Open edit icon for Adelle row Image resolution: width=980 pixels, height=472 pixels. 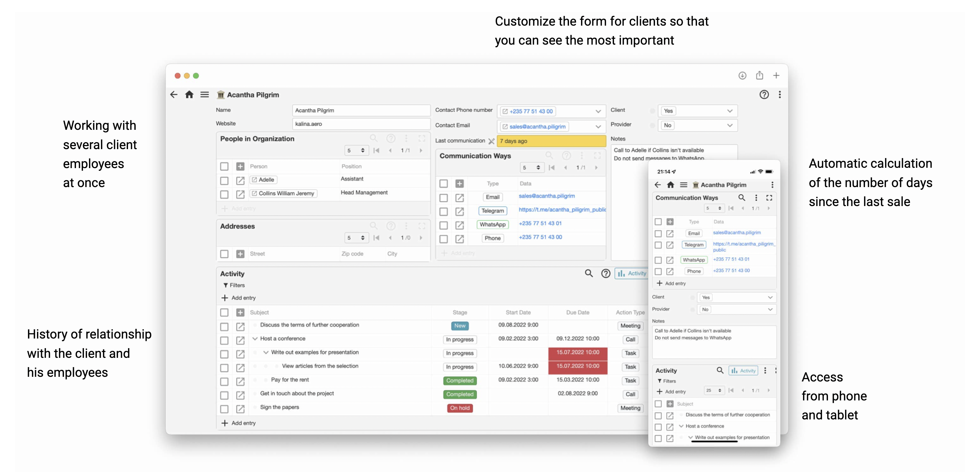pos(240,180)
